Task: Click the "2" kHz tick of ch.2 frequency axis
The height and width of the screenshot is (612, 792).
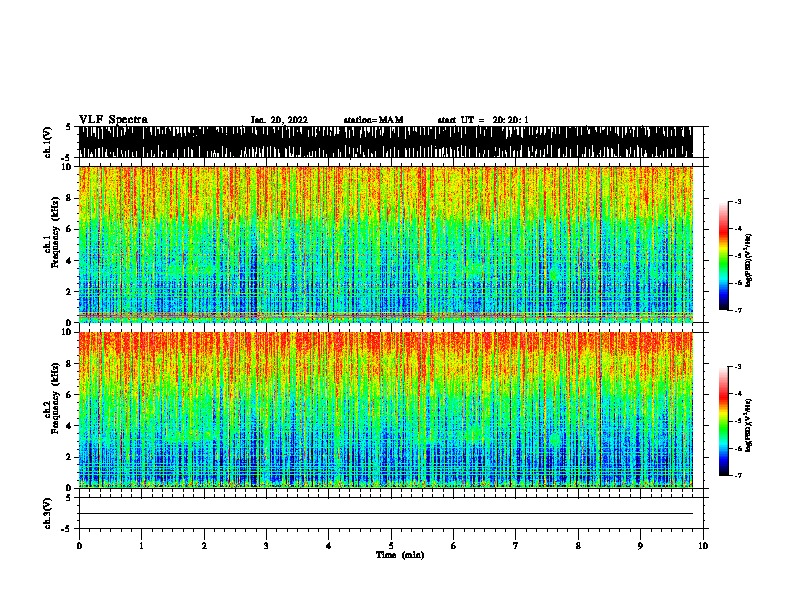Action: coord(69,457)
